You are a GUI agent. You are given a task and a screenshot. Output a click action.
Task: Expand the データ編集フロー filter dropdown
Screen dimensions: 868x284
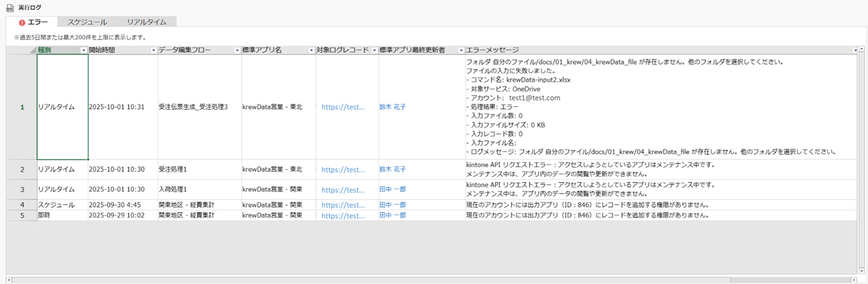point(237,50)
